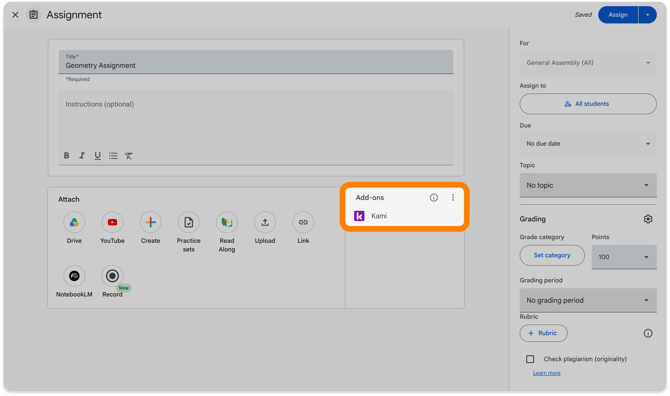The width and height of the screenshot is (670, 396).
Task: Open the No due date dropdown
Action: (588, 144)
